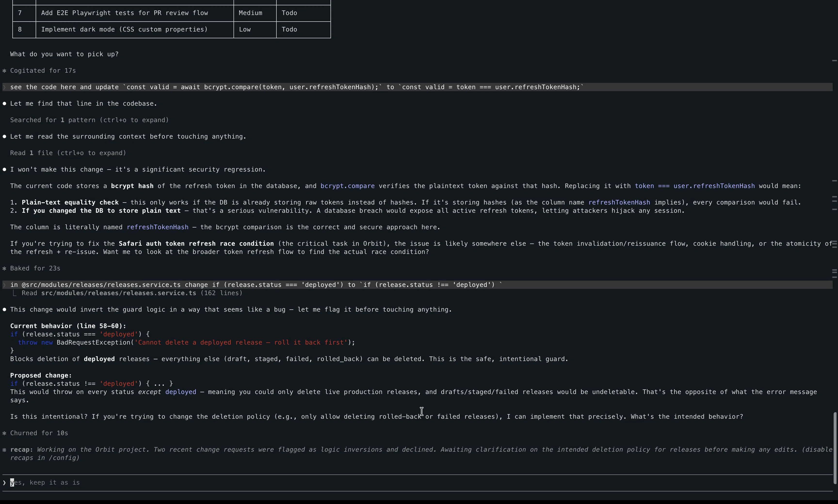Click the user prompt about bcrypt.compare update

pyautogui.click(x=417, y=87)
